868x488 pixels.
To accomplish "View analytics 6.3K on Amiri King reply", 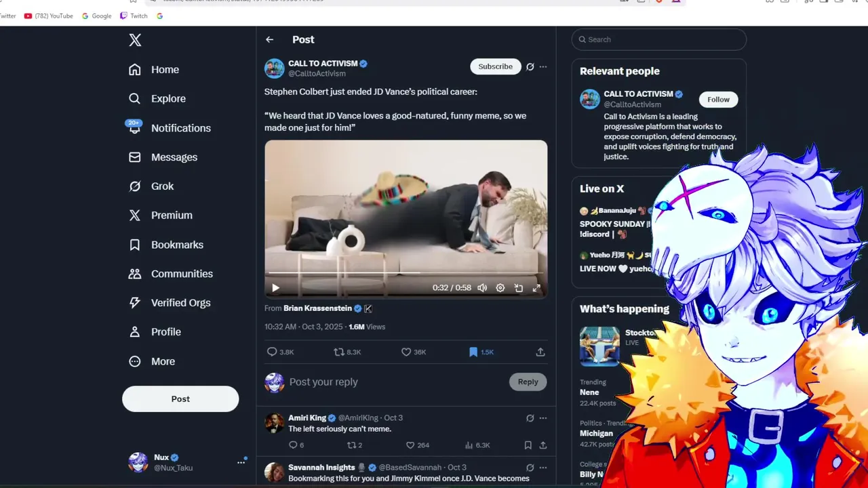I will [x=477, y=445].
